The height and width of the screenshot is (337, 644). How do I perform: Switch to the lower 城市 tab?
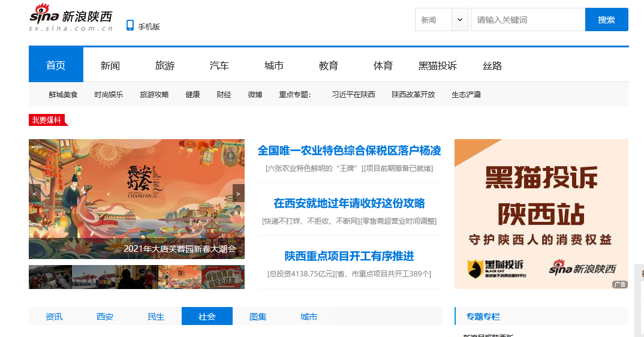coord(309,317)
